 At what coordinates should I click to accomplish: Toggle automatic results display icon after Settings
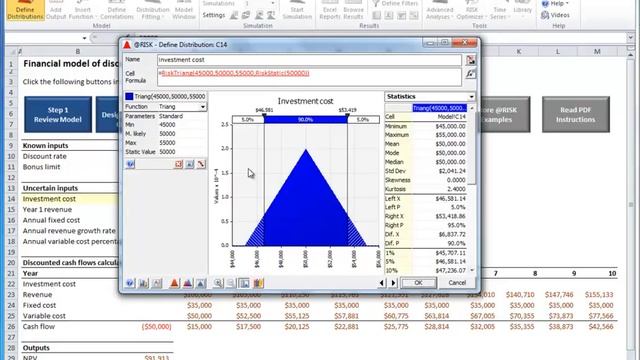(246, 16)
